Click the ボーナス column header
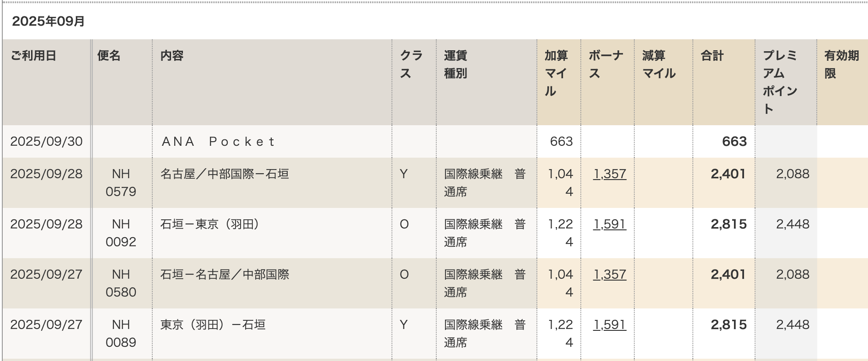 pyautogui.click(x=605, y=64)
